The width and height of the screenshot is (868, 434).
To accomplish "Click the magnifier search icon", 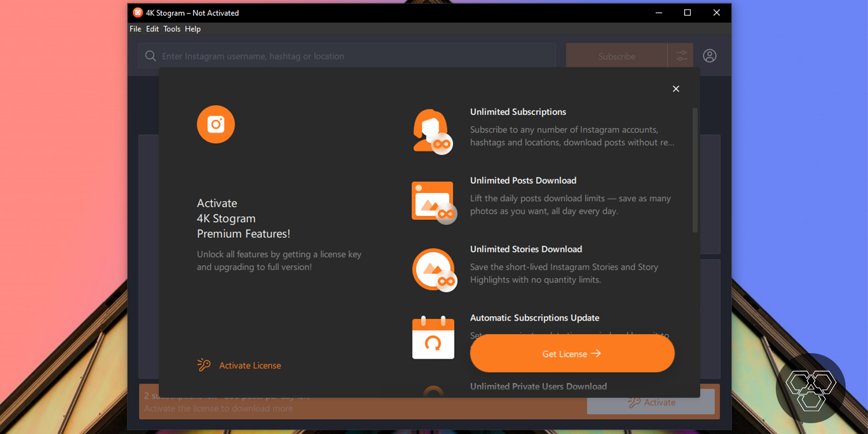I will click(151, 56).
